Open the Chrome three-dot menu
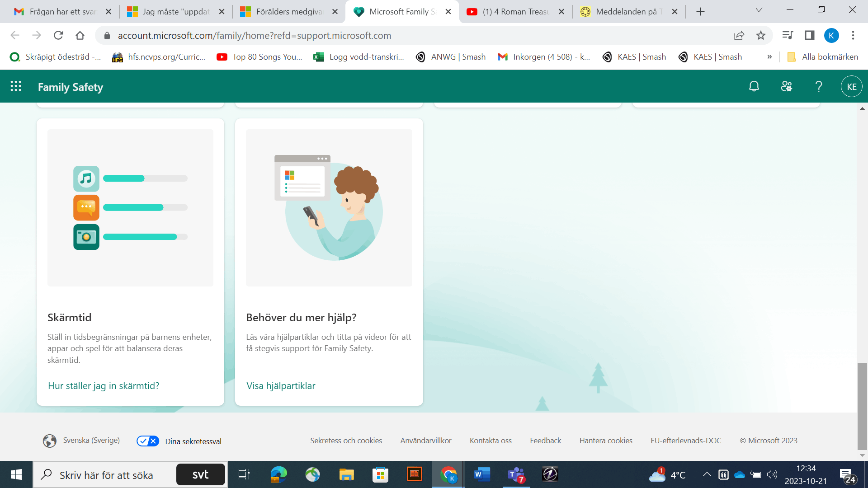 coord(853,35)
